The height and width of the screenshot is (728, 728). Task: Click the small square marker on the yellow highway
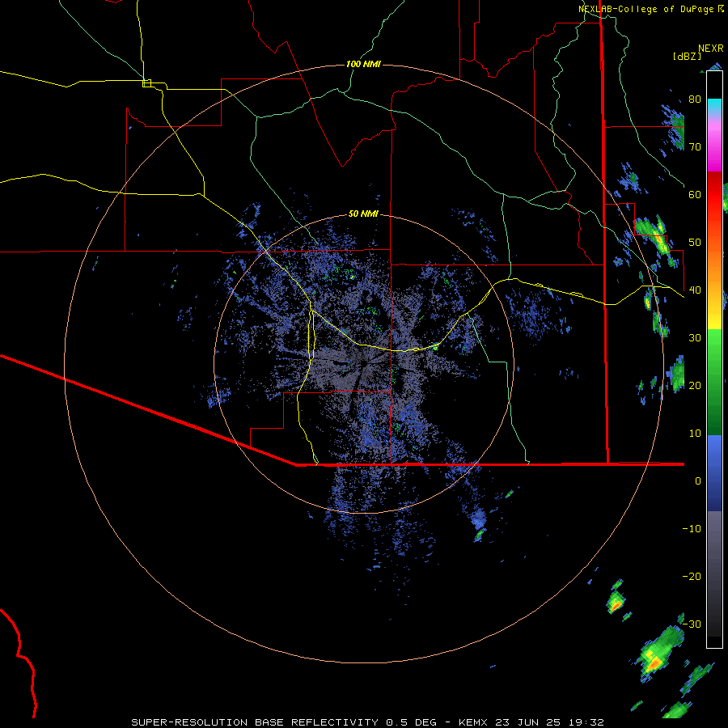pos(146,83)
